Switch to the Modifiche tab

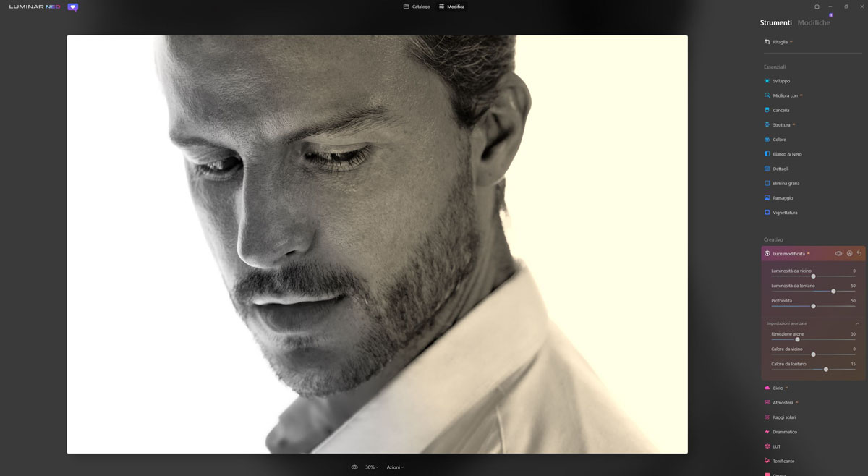pyautogui.click(x=814, y=23)
